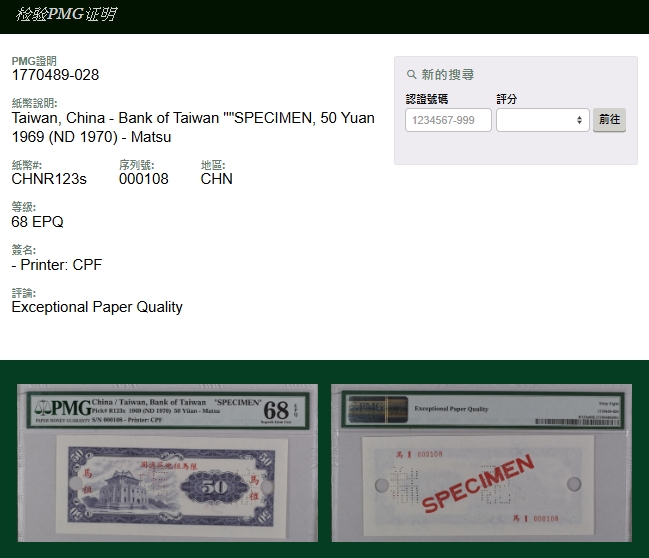Select the note number CHNR123s

pyautogui.click(x=49, y=179)
